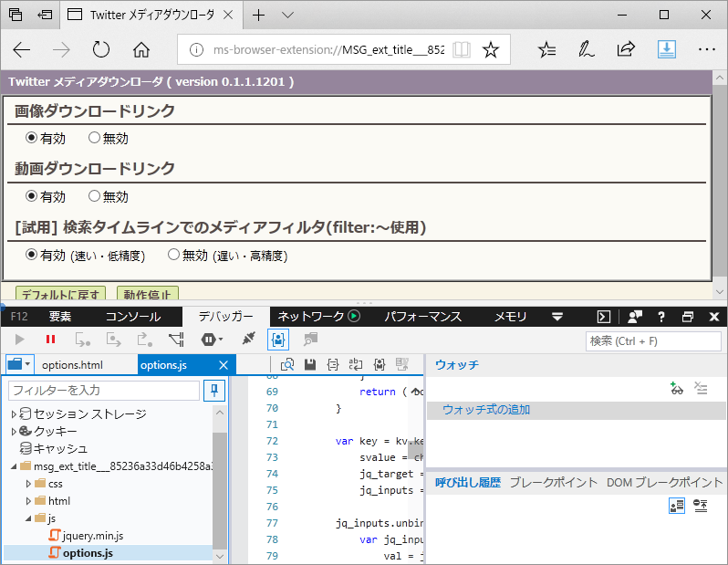Open the Hub favorites list icon
This screenshot has height=565, width=728.
pyautogui.click(x=547, y=49)
